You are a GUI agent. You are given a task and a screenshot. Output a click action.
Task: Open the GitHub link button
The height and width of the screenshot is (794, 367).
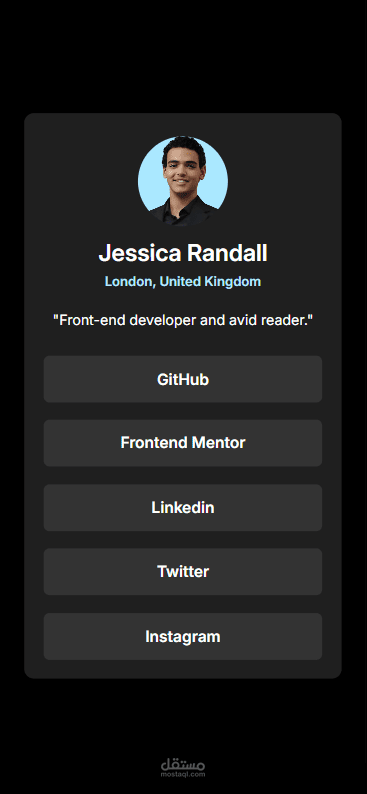click(183, 379)
